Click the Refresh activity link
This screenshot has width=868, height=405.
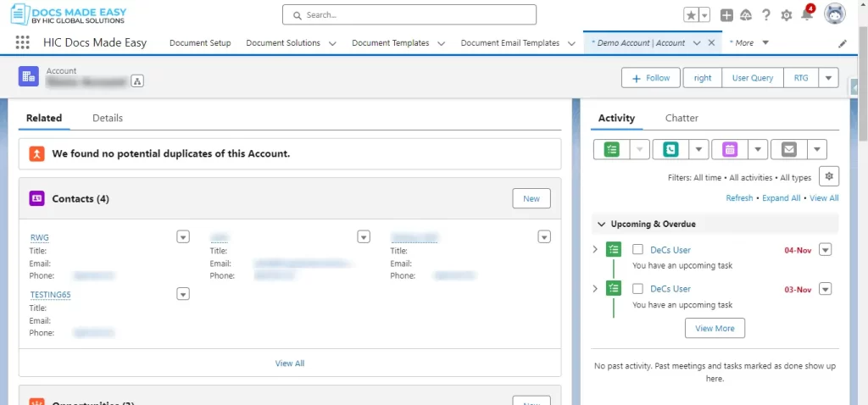click(739, 197)
